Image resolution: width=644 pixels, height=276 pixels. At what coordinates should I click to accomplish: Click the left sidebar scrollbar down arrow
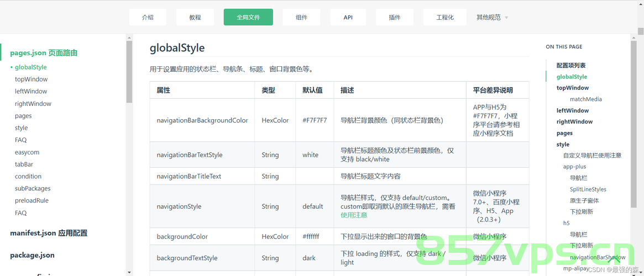tap(129, 272)
